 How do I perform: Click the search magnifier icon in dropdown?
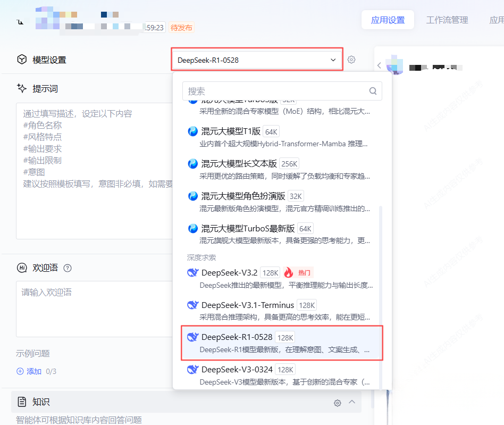point(373,91)
